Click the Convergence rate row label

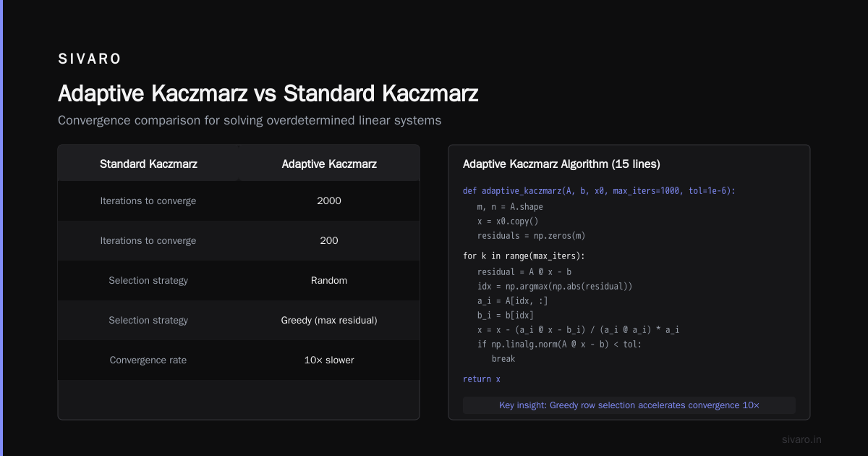pos(148,360)
